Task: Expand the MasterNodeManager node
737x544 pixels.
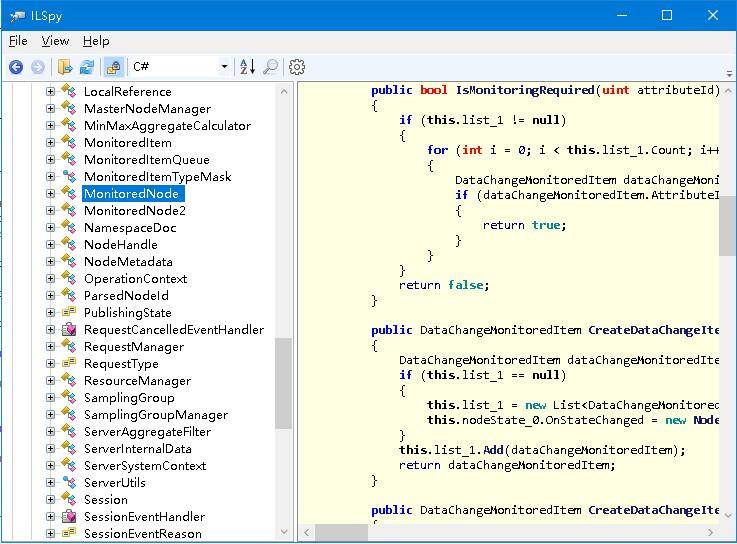Action: [x=50, y=109]
